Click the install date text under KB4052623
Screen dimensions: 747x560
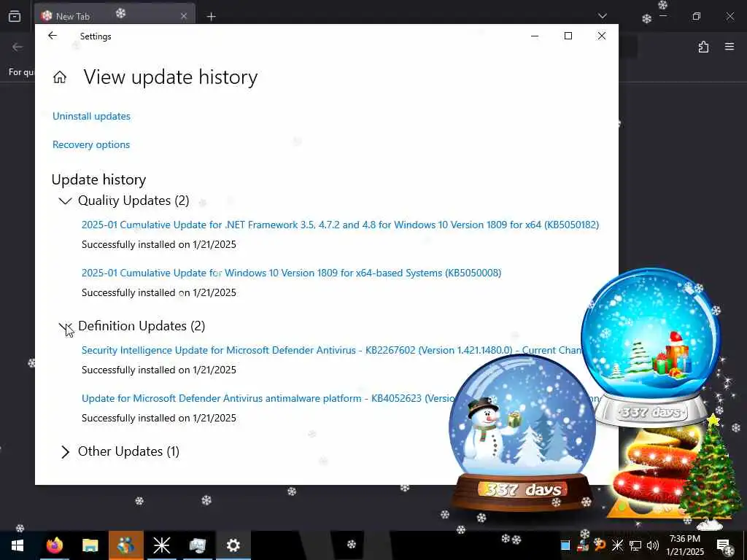[x=158, y=418]
